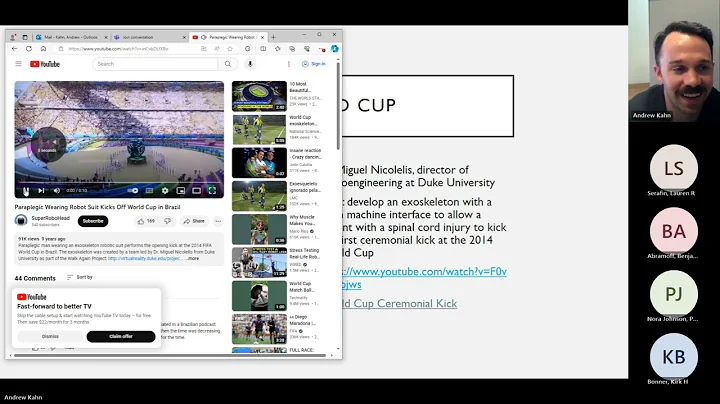Open the Sort by comments dropdown
720x404 pixels.
tap(79, 277)
